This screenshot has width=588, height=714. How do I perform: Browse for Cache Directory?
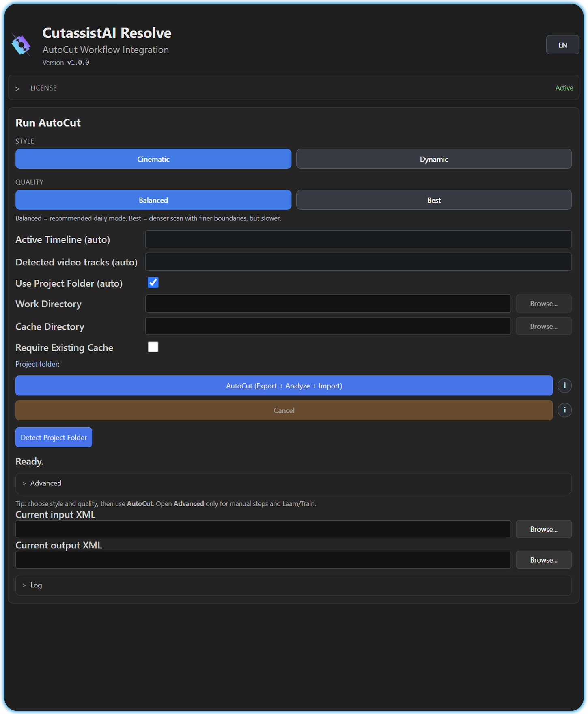pos(544,326)
